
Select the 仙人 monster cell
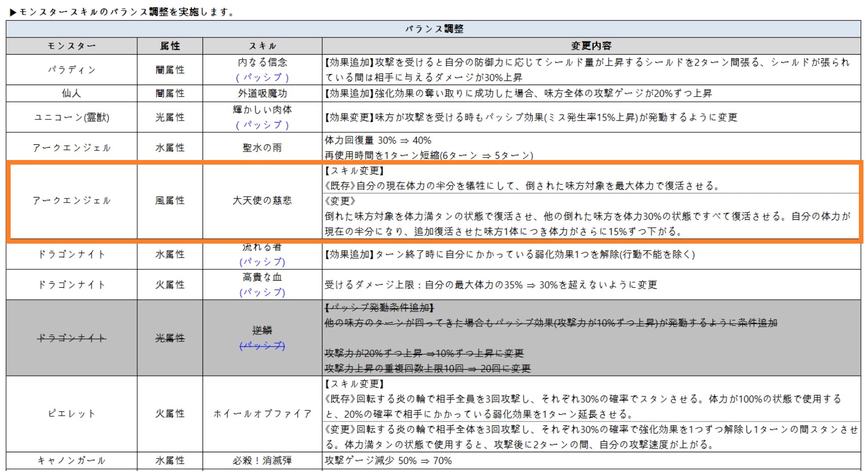tap(71, 93)
